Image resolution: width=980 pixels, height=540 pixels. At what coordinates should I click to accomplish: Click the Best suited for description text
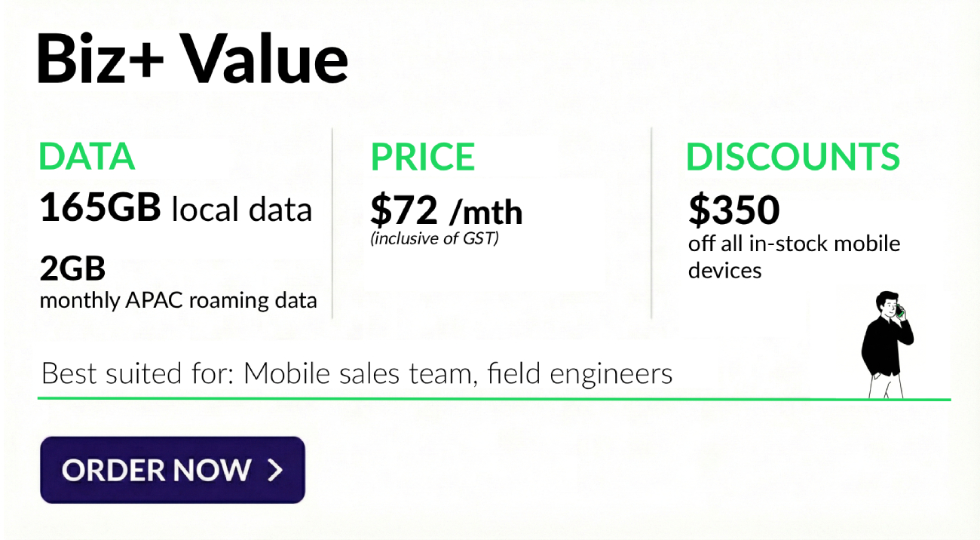tap(356, 373)
